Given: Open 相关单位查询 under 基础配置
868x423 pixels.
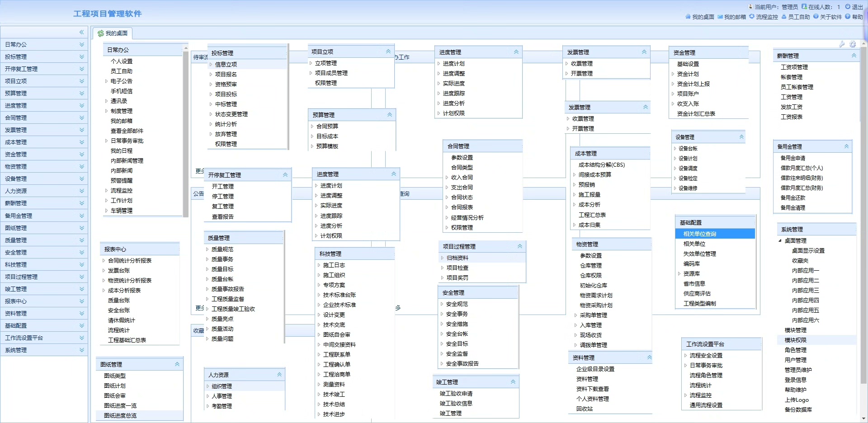Looking at the screenshot, I should coord(700,234).
